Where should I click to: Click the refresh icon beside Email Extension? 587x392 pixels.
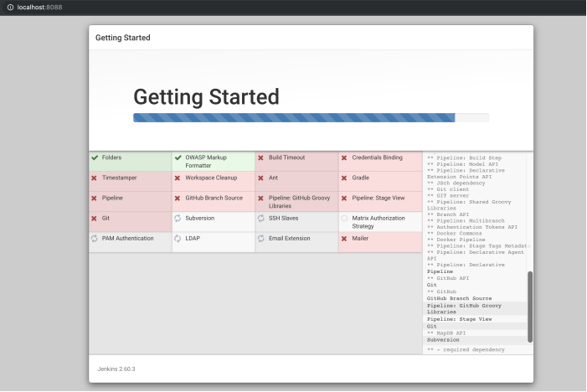point(261,239)
